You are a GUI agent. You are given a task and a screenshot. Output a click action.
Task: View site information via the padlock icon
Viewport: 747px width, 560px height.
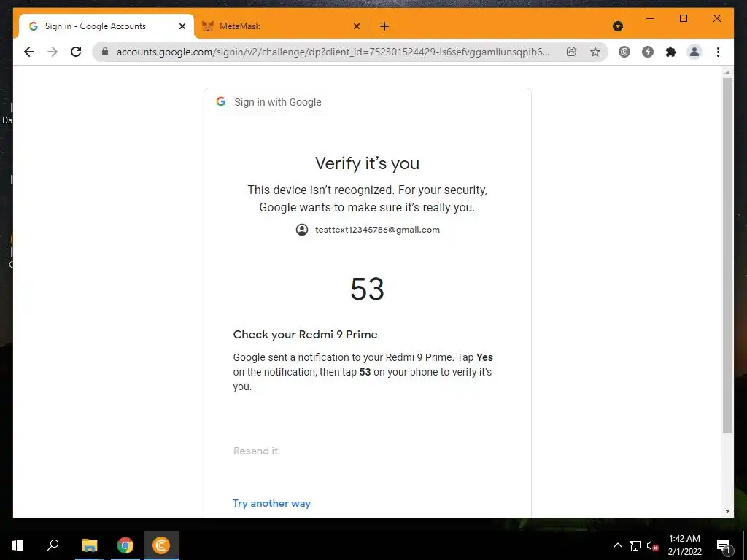pos(105,52)
